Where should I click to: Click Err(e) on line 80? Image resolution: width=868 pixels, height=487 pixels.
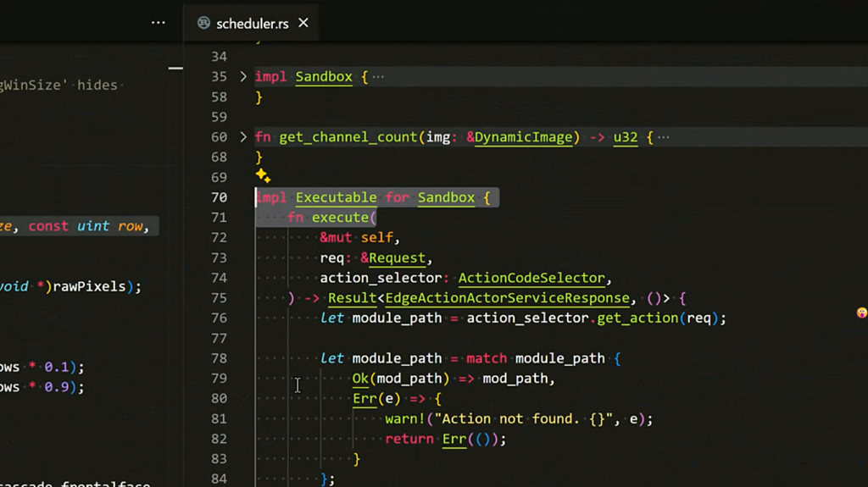coord(376,398)
